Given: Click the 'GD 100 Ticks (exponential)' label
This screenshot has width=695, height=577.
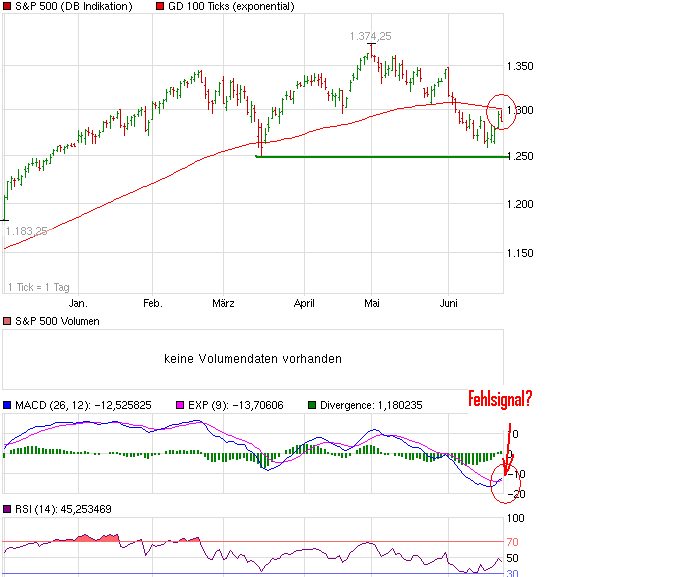Looking at the screenshot, I should (231, 7).
